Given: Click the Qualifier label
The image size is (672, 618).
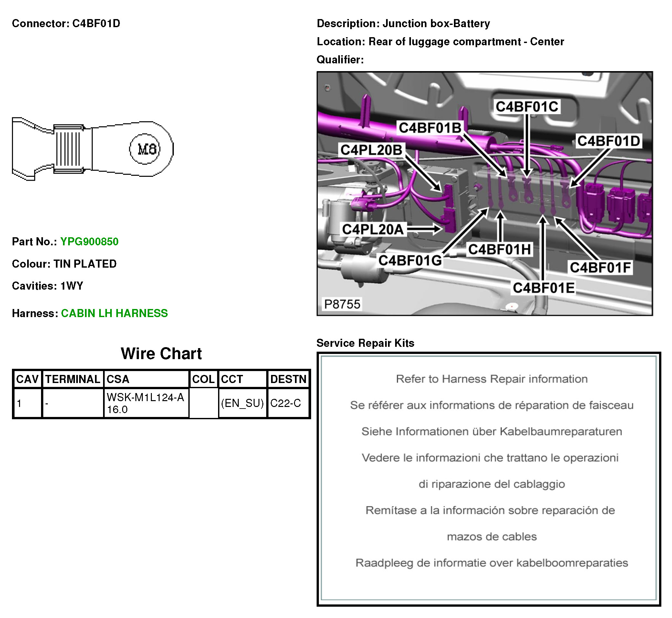Looking at the screenshot, I should click(340, 60).
